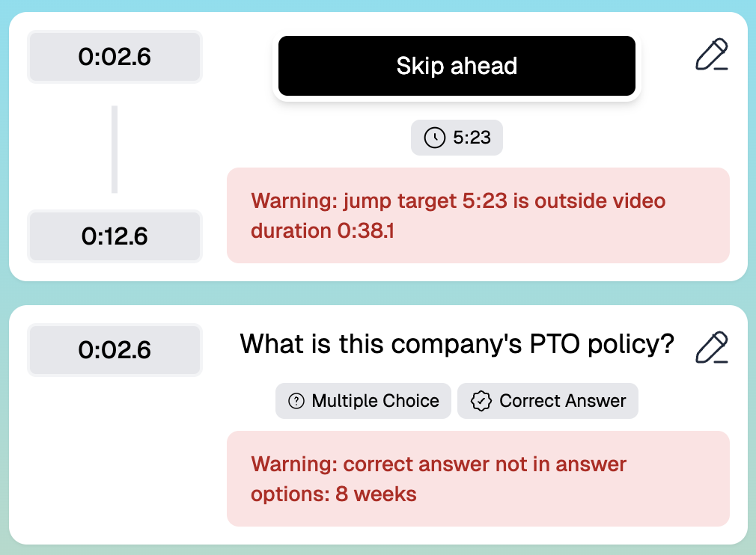Screen dimensions: 756x555
Task: Open the 0:02.6 start time chip
Action: pyautogui.click(x=114, y=56)
